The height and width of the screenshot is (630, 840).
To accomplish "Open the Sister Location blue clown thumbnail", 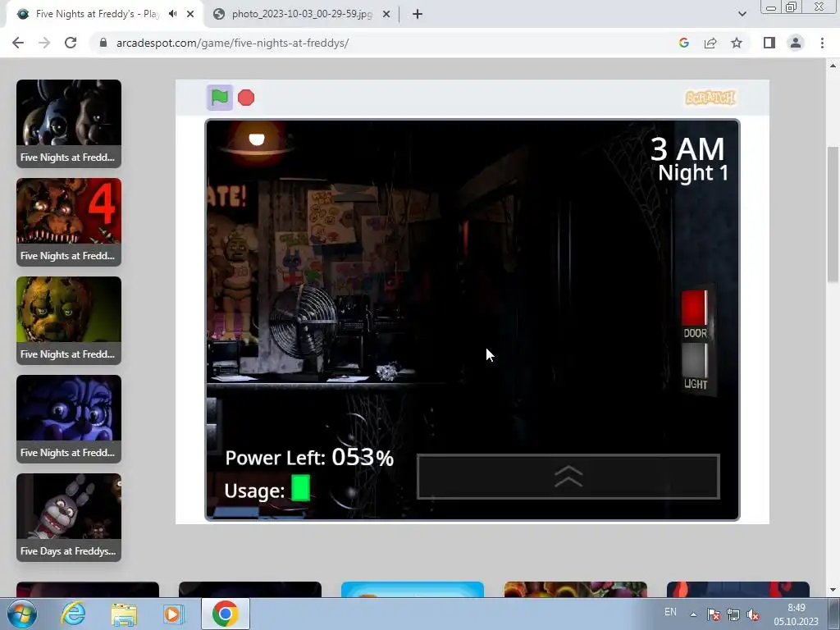I will 69,419.
